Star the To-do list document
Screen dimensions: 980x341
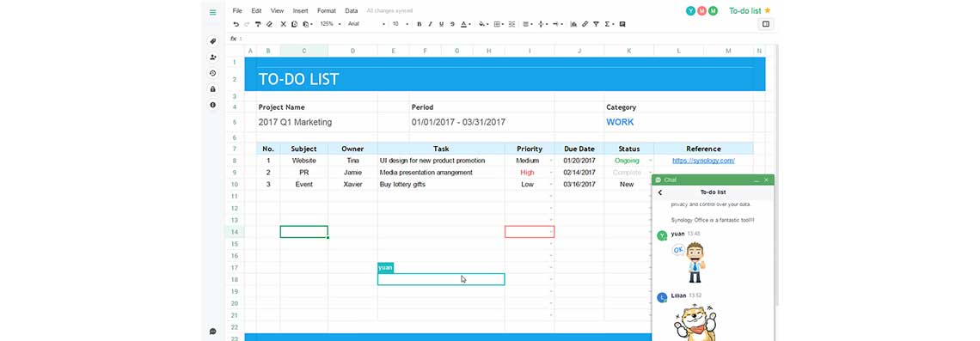click(768, 10)
